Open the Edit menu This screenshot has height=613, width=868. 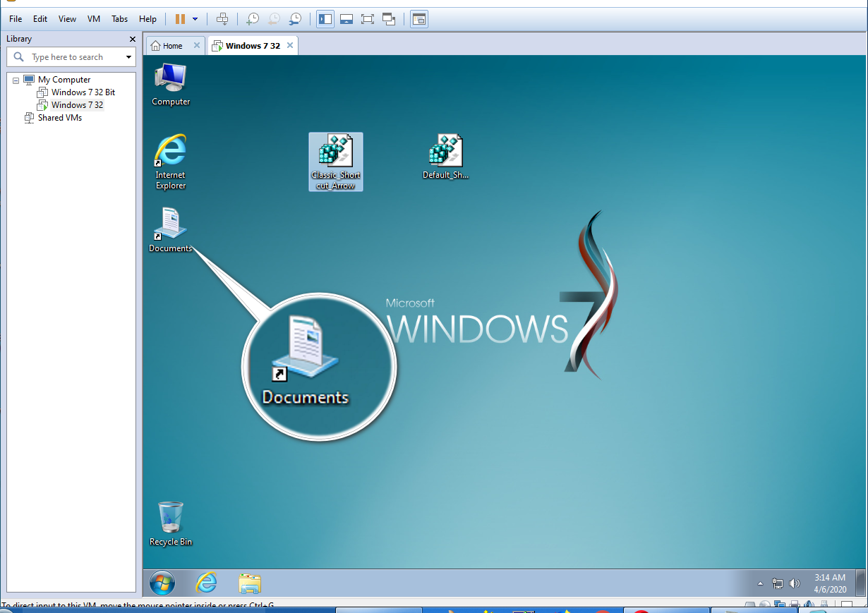pyautogui.click(x=40, y=19)
